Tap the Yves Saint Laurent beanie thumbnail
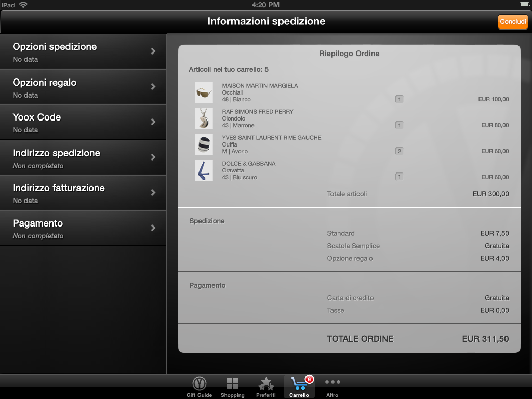532x399 pixels. click(204, 144)
